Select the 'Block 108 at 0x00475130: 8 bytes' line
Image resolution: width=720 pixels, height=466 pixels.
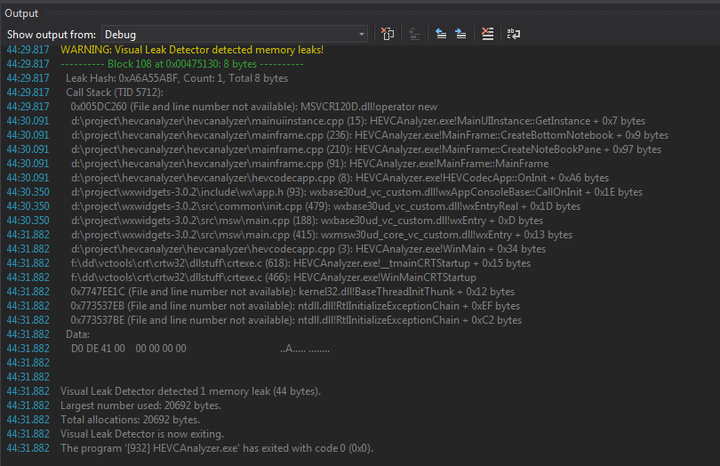[x=182, y=64]
